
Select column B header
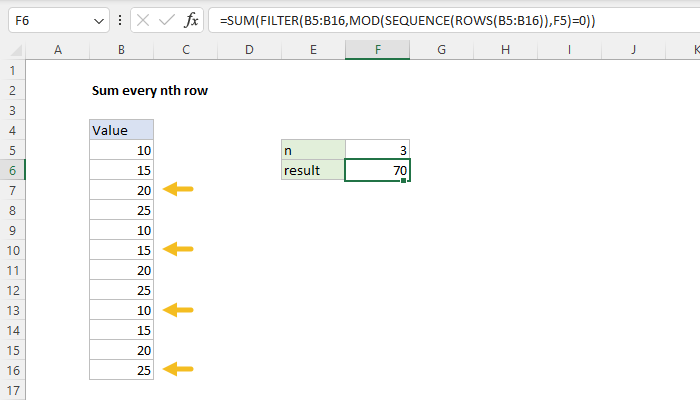click(121, 49)
